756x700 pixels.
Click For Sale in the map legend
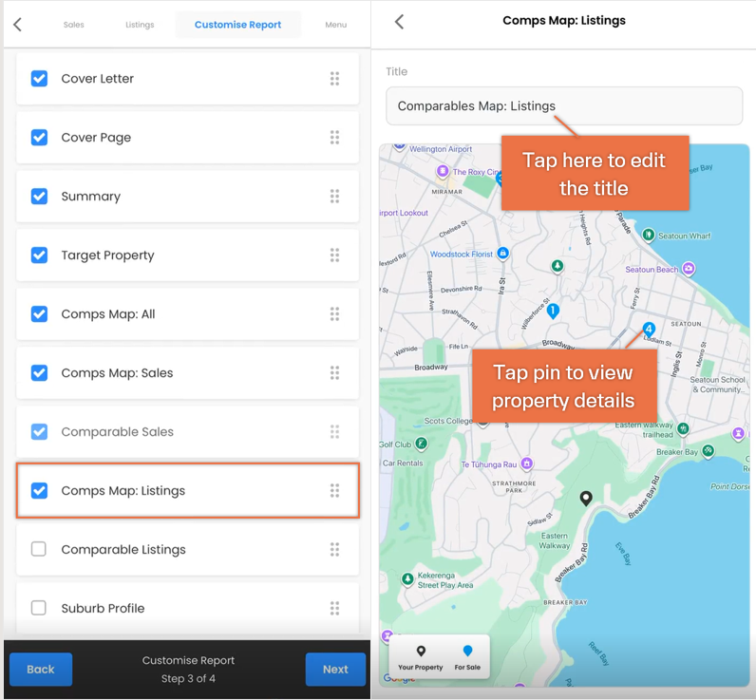[x=467, y=658]
